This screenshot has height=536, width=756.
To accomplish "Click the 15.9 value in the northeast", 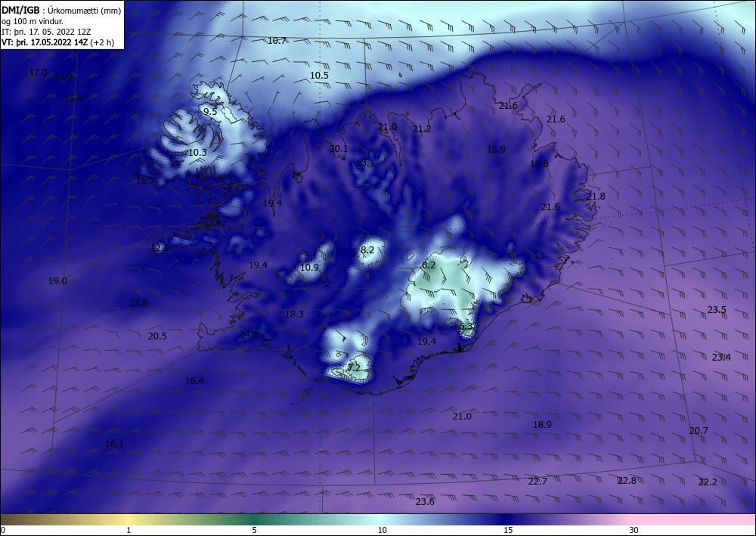I will [x=496, y=150].
